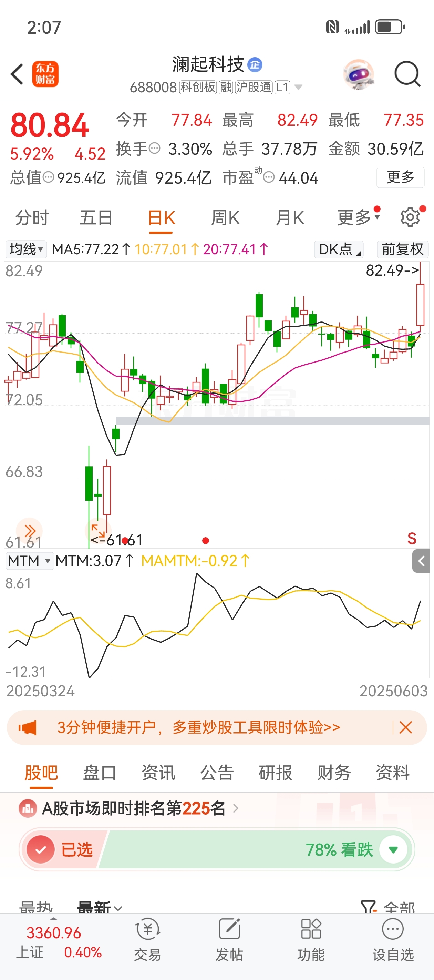Open the 功能 functions icon

click(311, 939)
